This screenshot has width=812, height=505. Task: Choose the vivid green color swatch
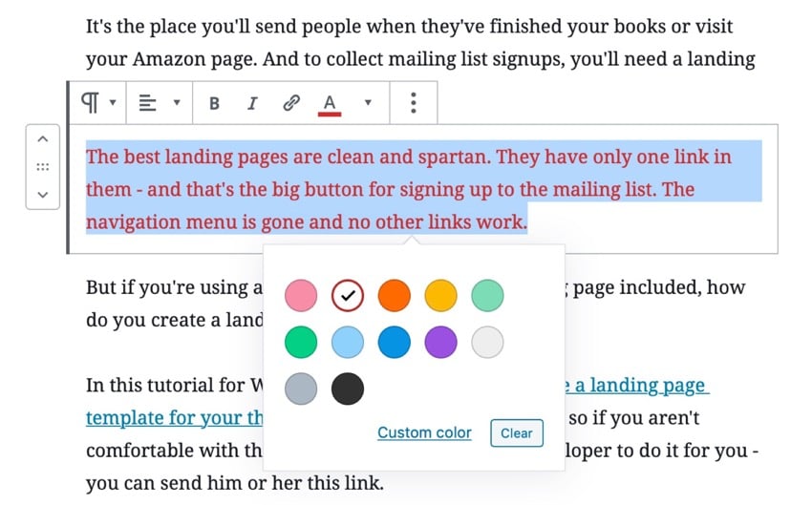point(301,342)
